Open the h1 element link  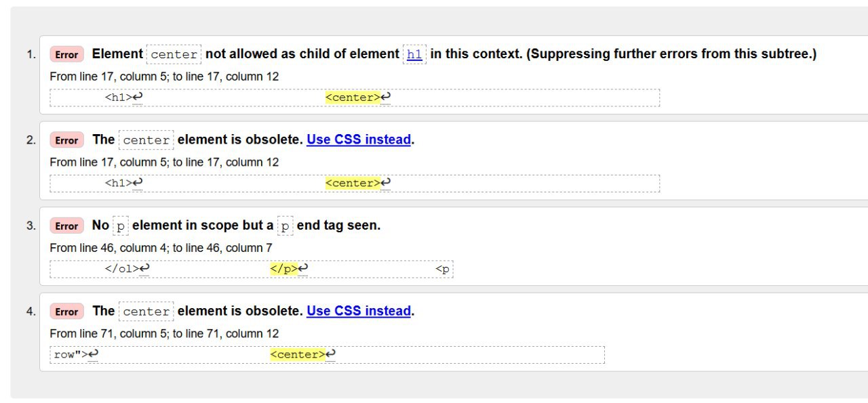415,55
